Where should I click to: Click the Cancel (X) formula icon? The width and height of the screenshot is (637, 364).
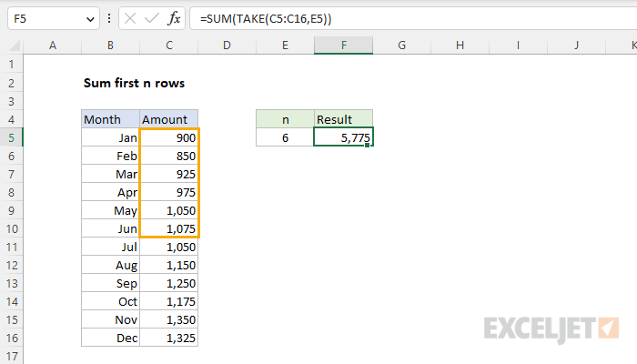click(x=130, y=18)
